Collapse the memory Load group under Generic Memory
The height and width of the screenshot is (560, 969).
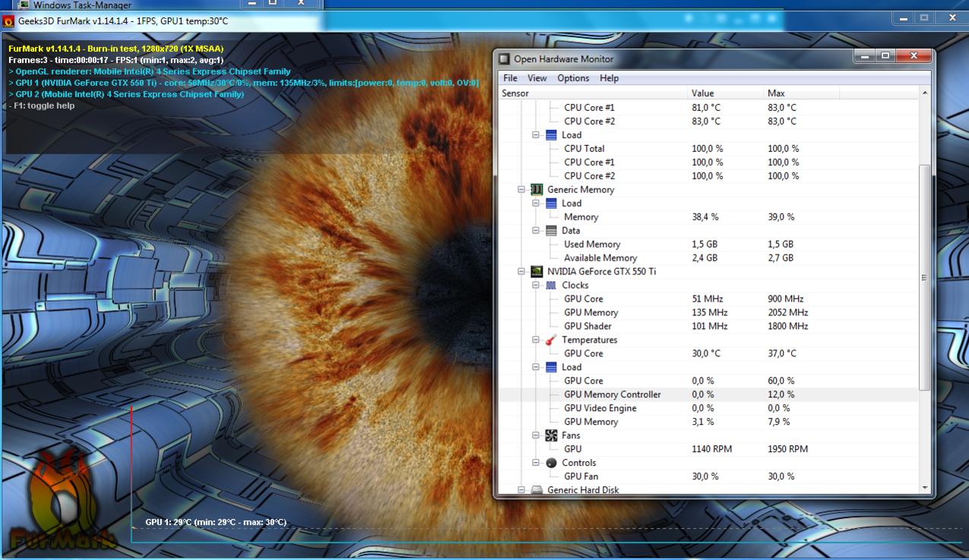pyautogui.click(x=536, y=204)
